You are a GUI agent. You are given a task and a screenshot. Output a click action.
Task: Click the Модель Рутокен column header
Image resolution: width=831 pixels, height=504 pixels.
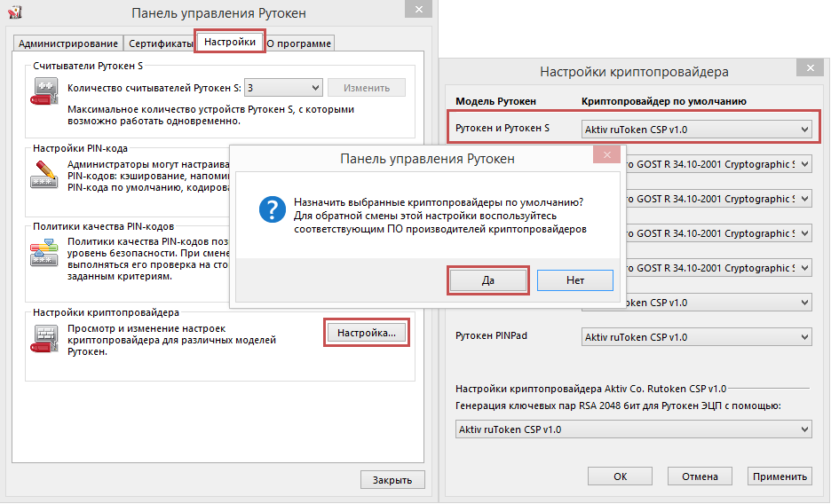[x=495, y=101]
